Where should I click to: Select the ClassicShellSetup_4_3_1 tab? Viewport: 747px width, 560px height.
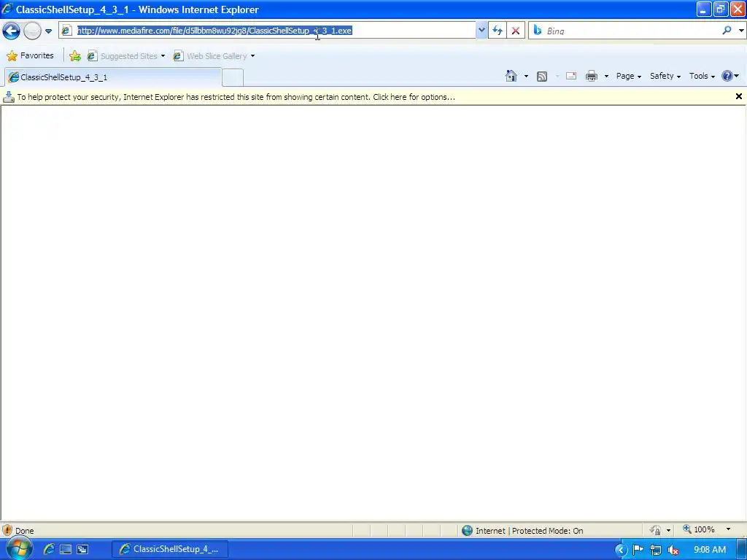113,77
